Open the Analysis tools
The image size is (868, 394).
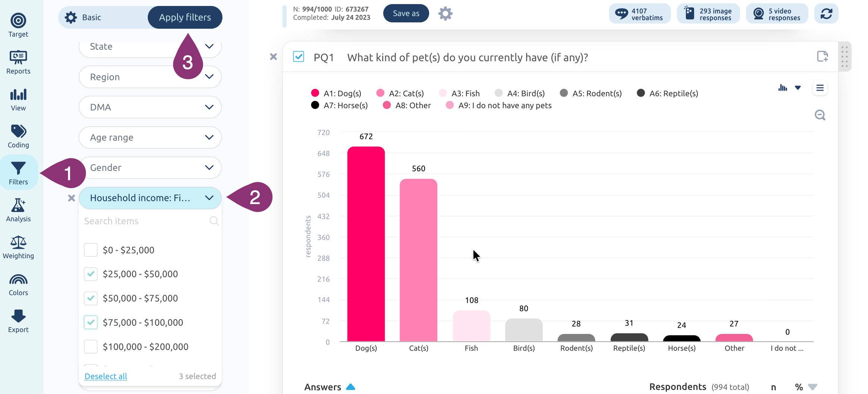click(18, 210)
